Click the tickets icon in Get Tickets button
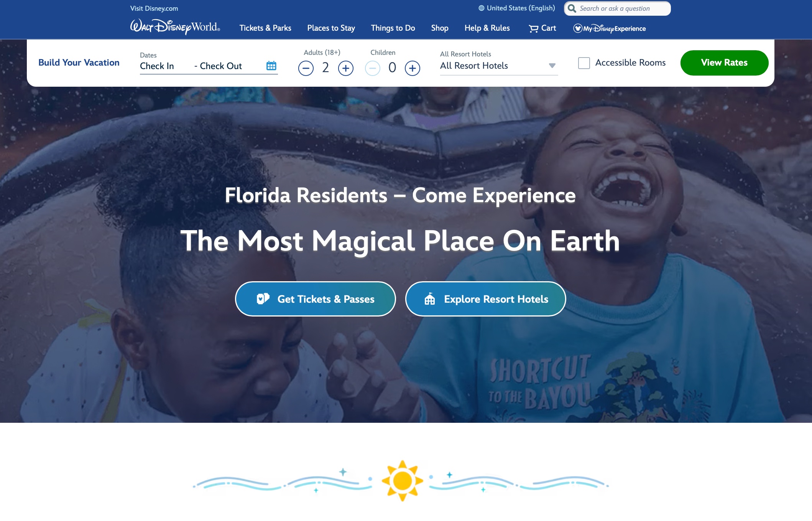Image resolution: width=812 pixels, height=521 pixels. (x=263, y=298)
